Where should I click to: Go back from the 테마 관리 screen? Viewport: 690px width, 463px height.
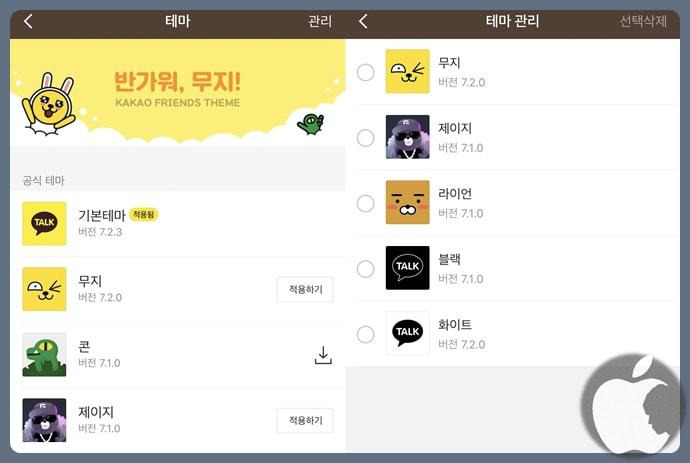(x=363, y=21)
